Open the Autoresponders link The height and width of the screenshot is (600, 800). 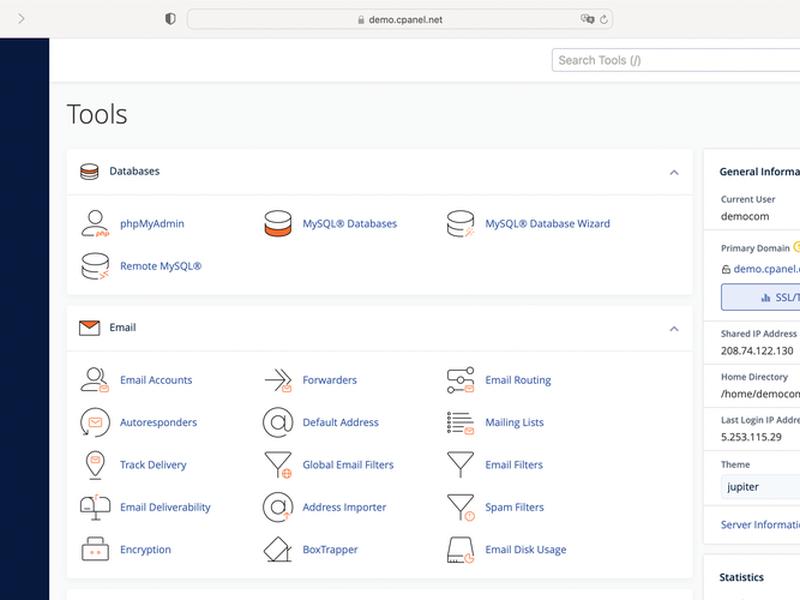(x=158, y=422)
